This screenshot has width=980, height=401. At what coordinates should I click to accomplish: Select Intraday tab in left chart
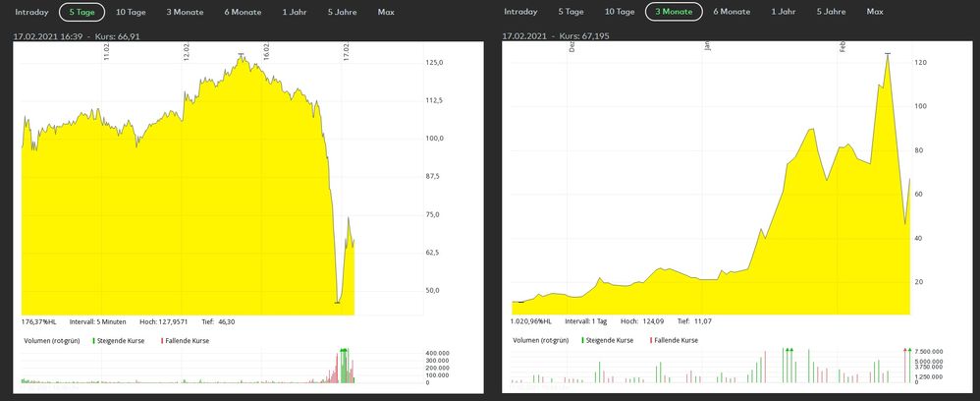31,12
